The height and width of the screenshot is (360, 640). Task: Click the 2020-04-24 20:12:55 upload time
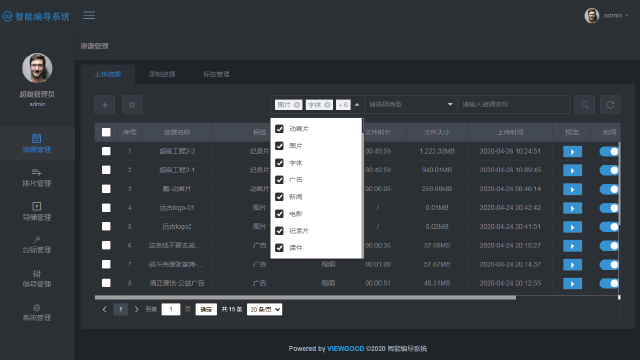pos(510,283)
